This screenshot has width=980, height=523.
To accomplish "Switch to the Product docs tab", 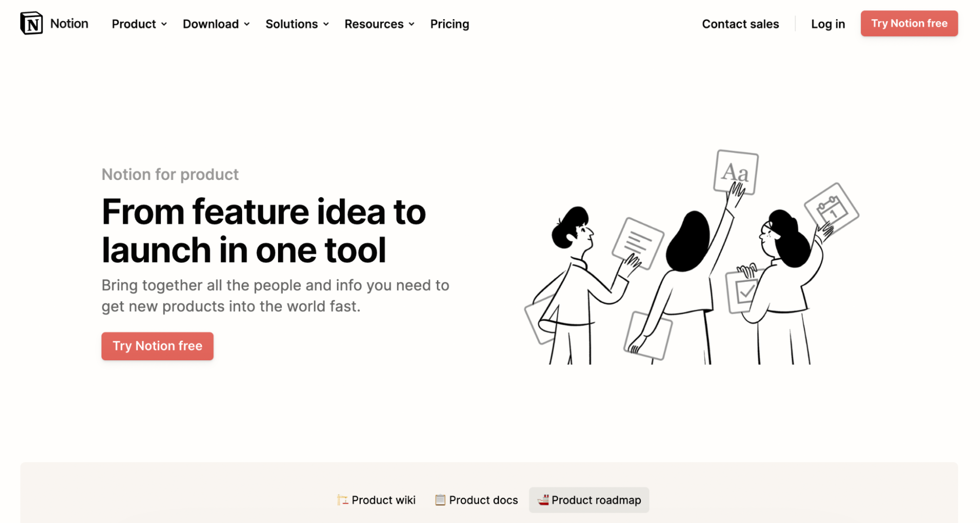I will pyautogui.click(x=477, y=500).
